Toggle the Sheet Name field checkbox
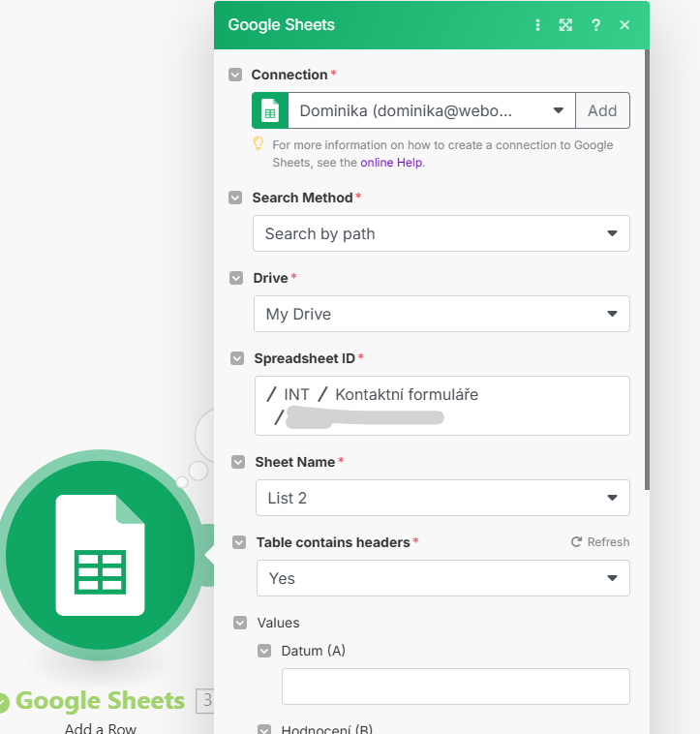700x734 pixels. [238, 462]
